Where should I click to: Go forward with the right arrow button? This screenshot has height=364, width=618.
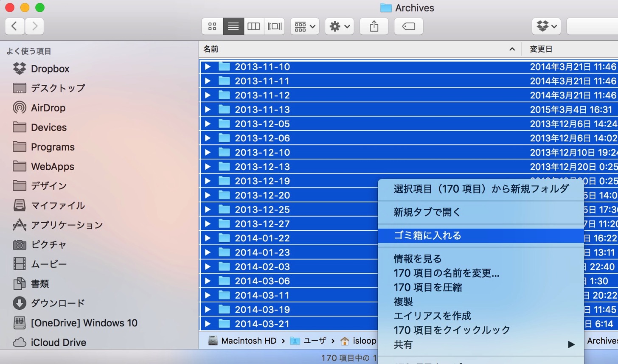(x=34, y=26)
